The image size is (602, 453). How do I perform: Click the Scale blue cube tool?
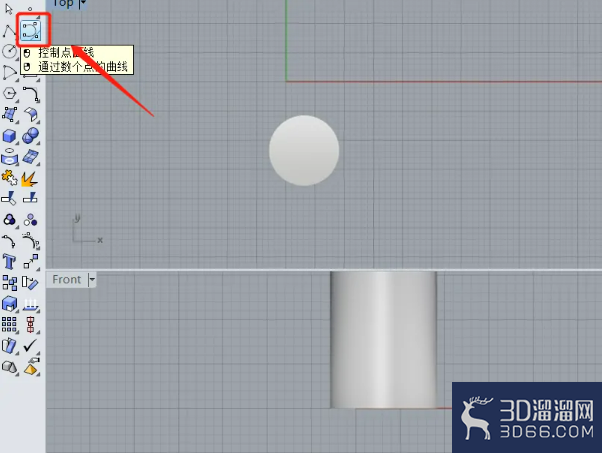pos(9,304)
